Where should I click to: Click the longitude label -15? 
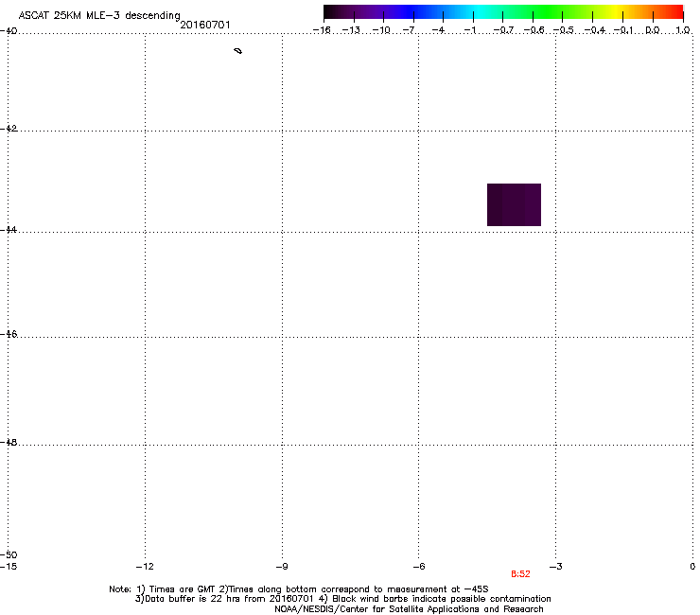coord(9,567)
